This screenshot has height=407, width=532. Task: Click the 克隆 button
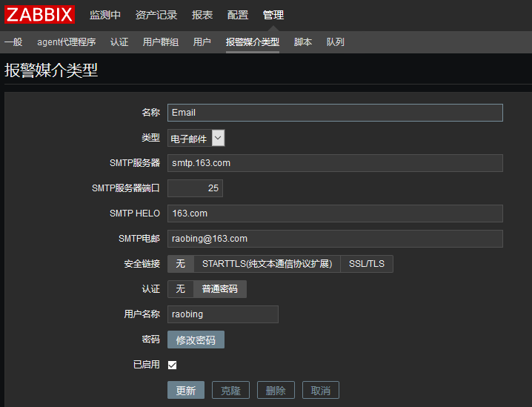click(230, 391)
